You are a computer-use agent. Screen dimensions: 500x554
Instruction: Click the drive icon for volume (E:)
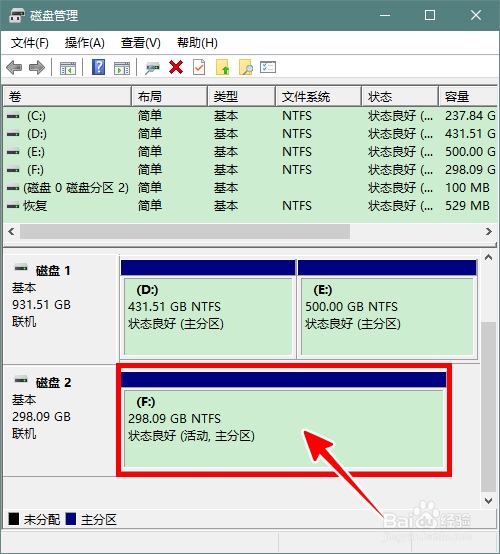(13, 152)
